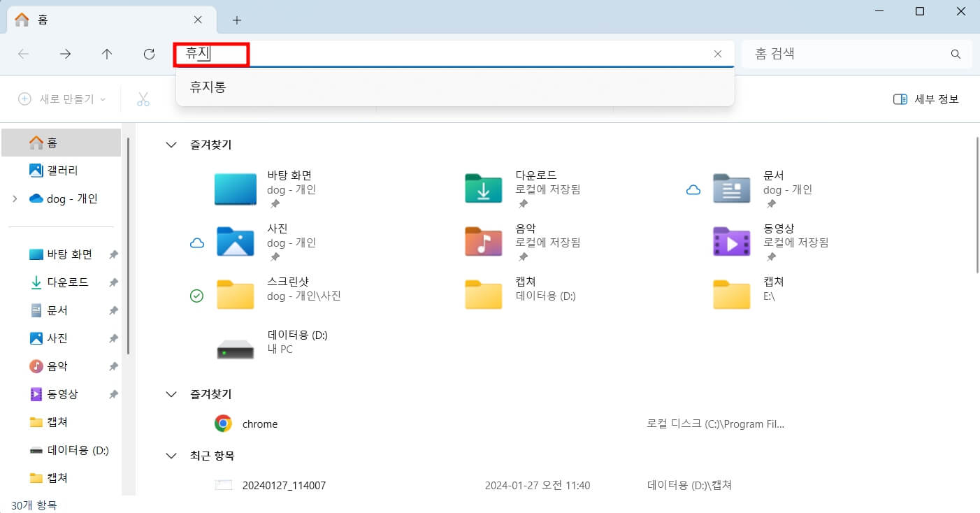Expand the dog - 개인 sidebar tree

click(15, 198)
